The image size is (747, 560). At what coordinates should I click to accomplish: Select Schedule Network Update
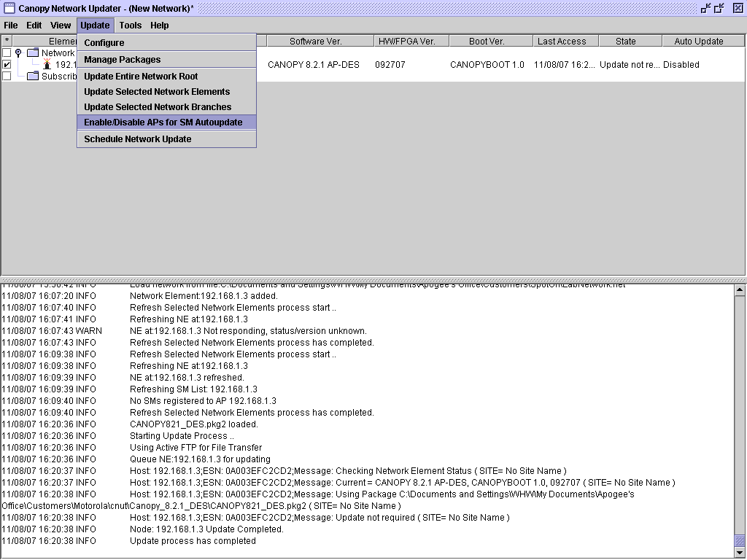[x=138, y=139]
